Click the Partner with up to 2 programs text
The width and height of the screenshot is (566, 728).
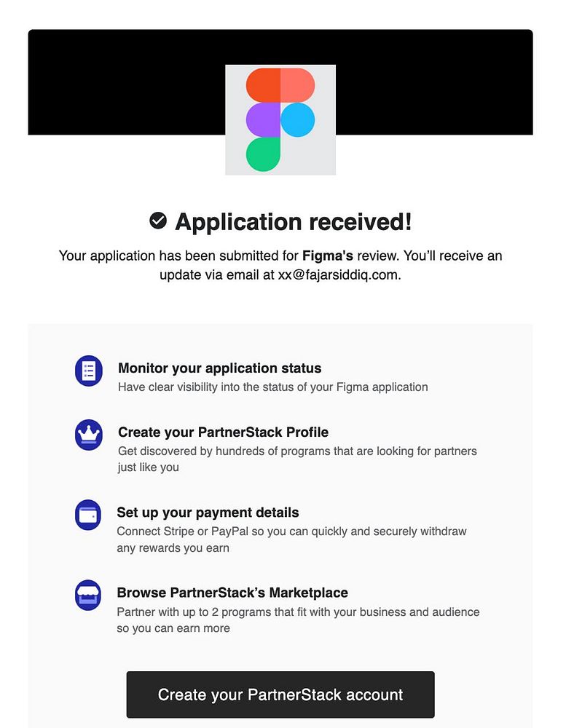[298, 620]
